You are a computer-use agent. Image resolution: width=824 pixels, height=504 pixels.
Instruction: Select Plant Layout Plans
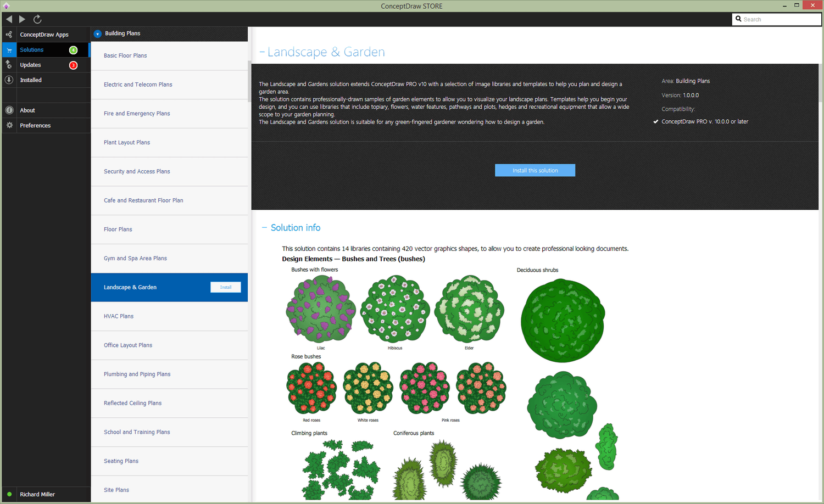tap(169, 142)
